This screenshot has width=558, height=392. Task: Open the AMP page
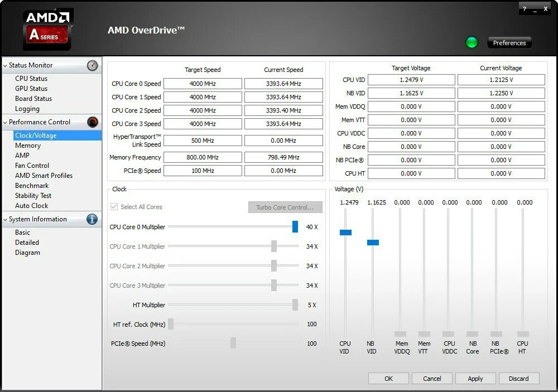tap(22, 156)
